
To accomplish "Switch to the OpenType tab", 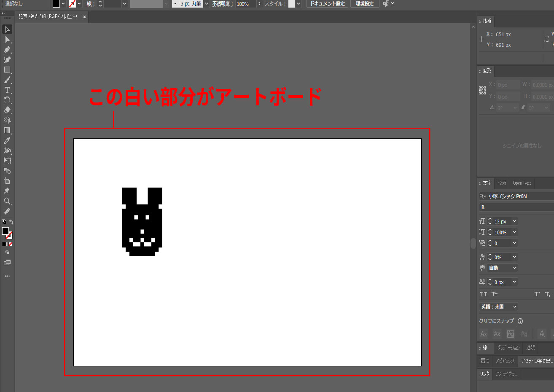I will click(x=522, y=183).
